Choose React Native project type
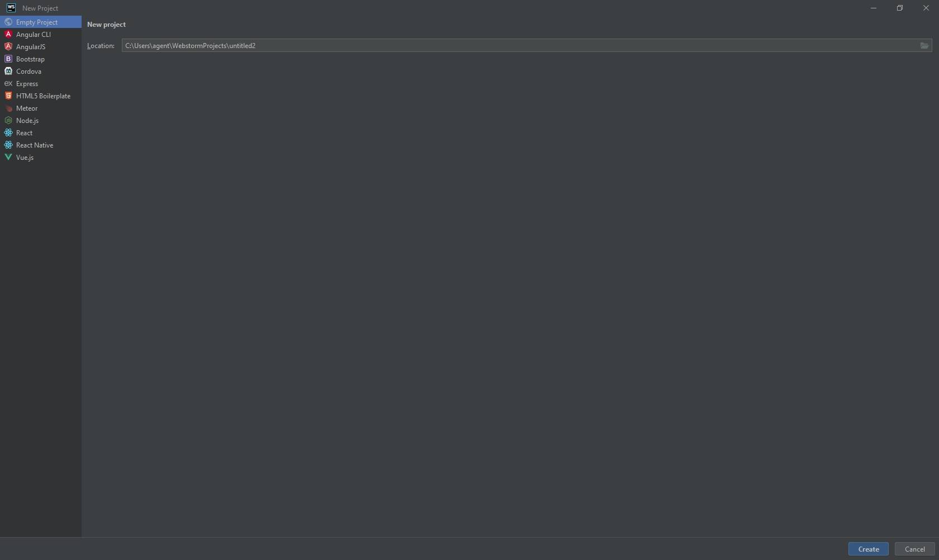 tap(41, 145)
